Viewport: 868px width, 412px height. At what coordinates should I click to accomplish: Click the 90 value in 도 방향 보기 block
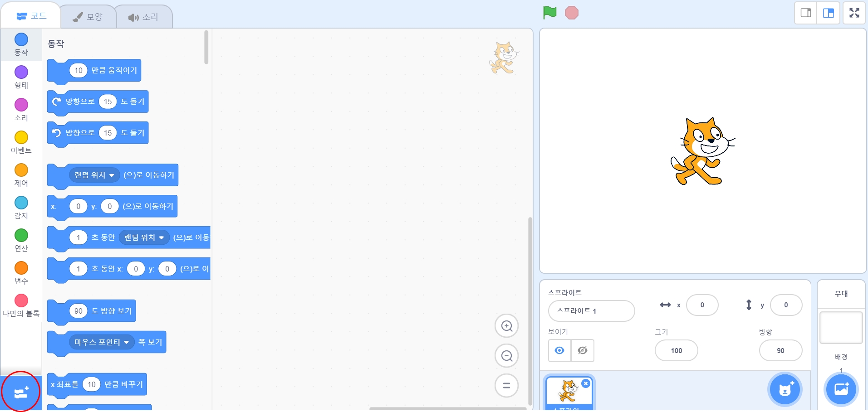78,311
